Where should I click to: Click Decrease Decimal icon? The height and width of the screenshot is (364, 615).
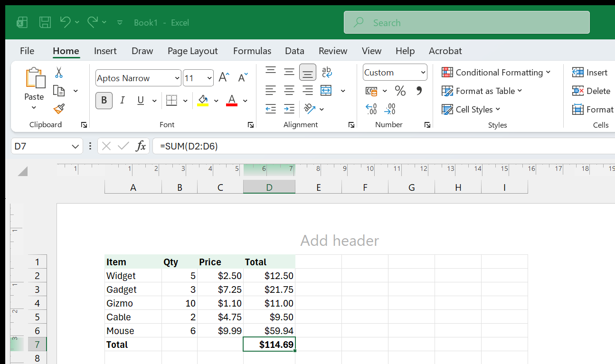[x=390, y=109]
